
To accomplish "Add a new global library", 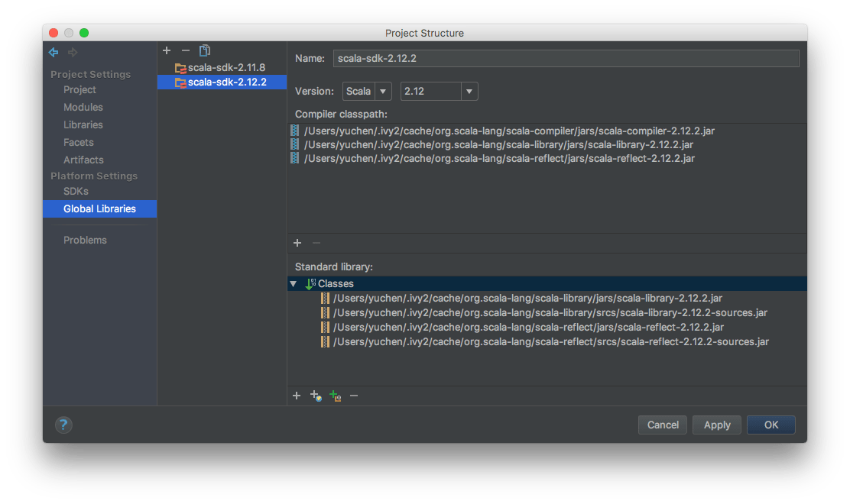I will tap(167, 50).
